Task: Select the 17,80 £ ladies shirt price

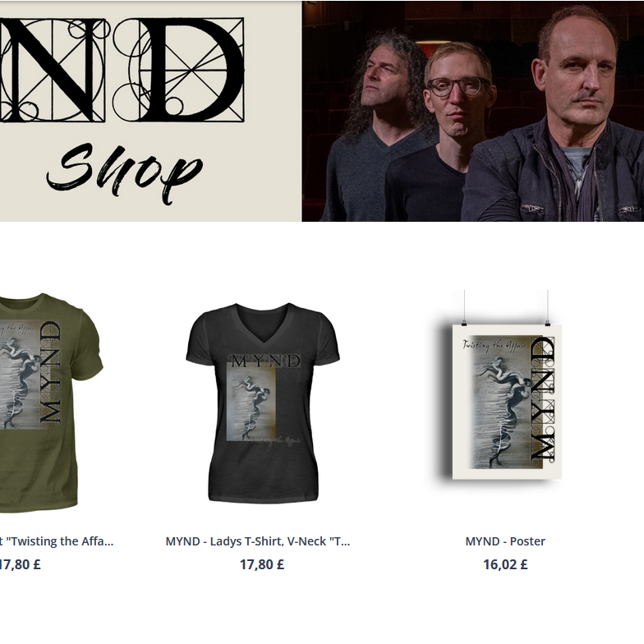Action: pos(262,564)
